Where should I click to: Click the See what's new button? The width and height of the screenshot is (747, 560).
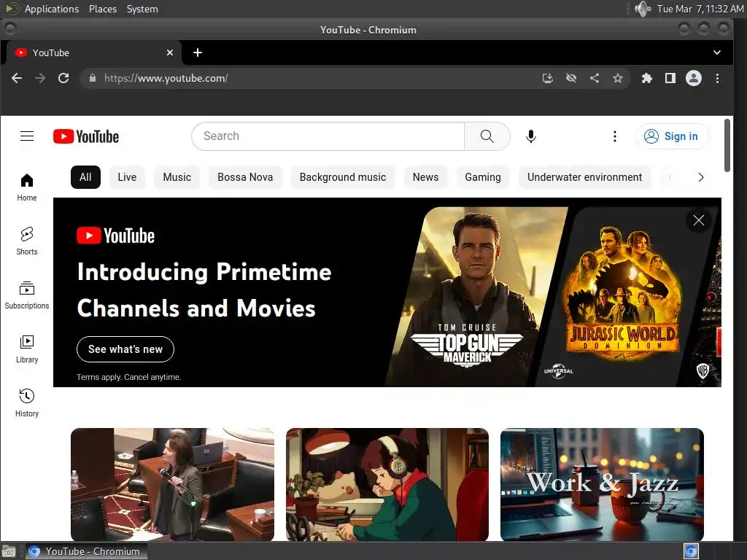pos(125,349)
